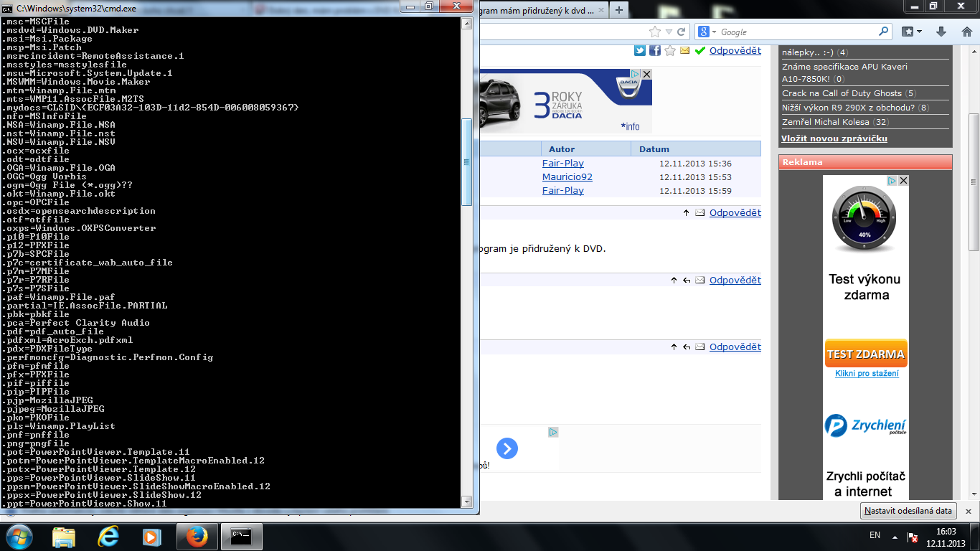Open Windows Explorer from the taskbar

tap(64, 537)
